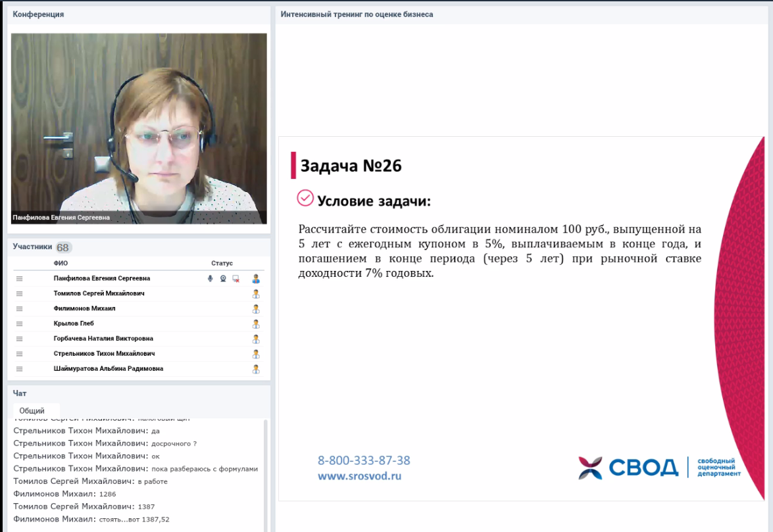The image size is (773, 532).
Task: Open the row menu handle for Крылов Глеб
Action: pyautogui.click(x=19, y=324)
